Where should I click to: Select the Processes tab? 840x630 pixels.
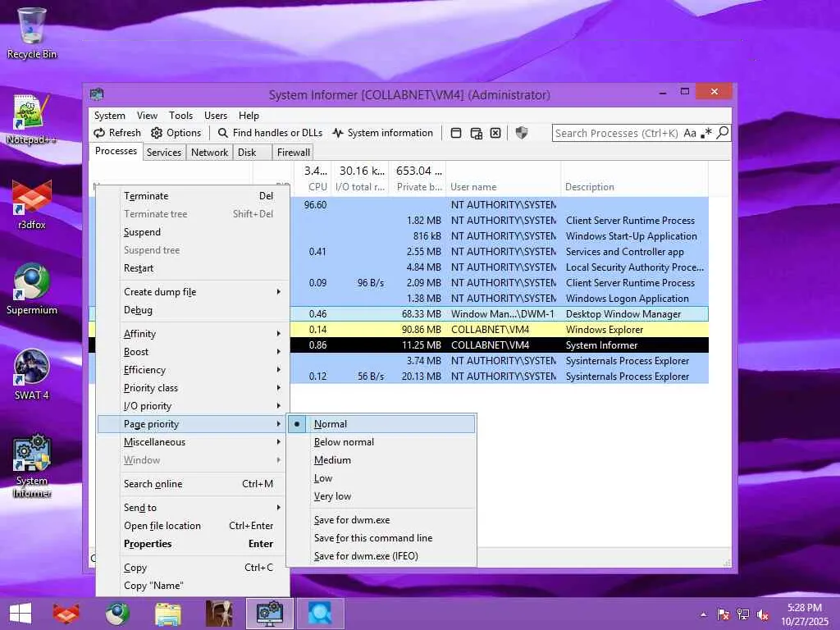tap(116, 151)
